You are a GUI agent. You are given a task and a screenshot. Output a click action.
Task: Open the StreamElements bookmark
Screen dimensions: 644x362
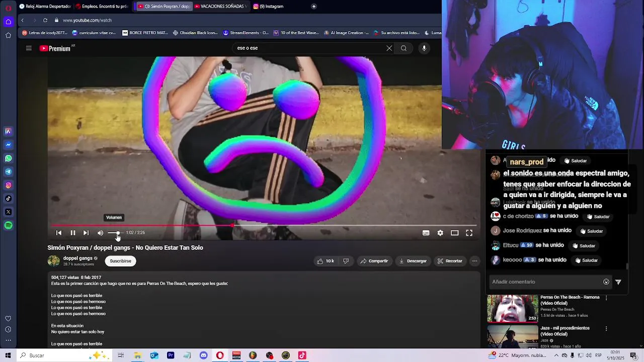point(246,33)
